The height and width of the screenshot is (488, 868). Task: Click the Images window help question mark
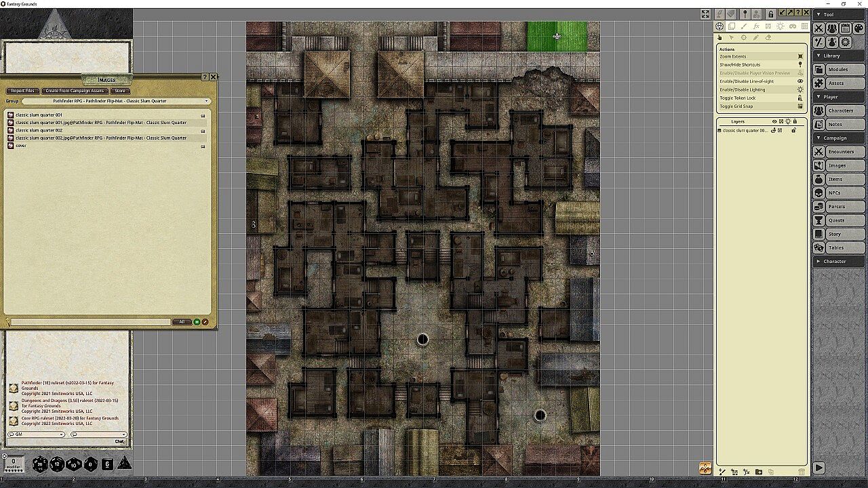(x=205, y=77)
